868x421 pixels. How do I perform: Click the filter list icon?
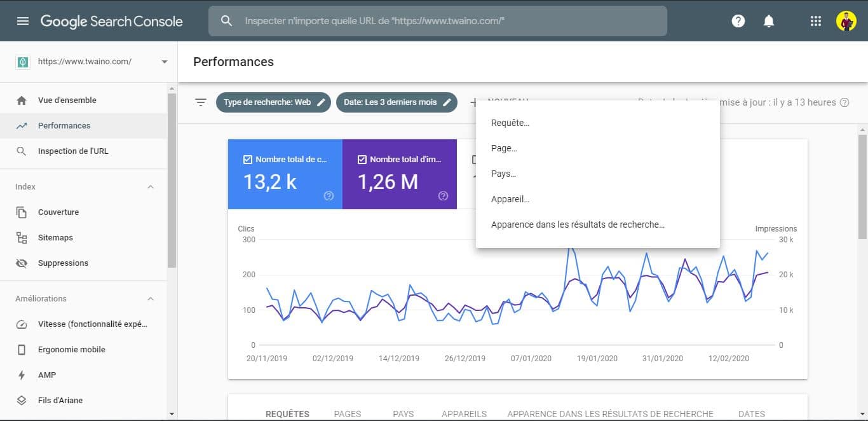coord(201,102)
